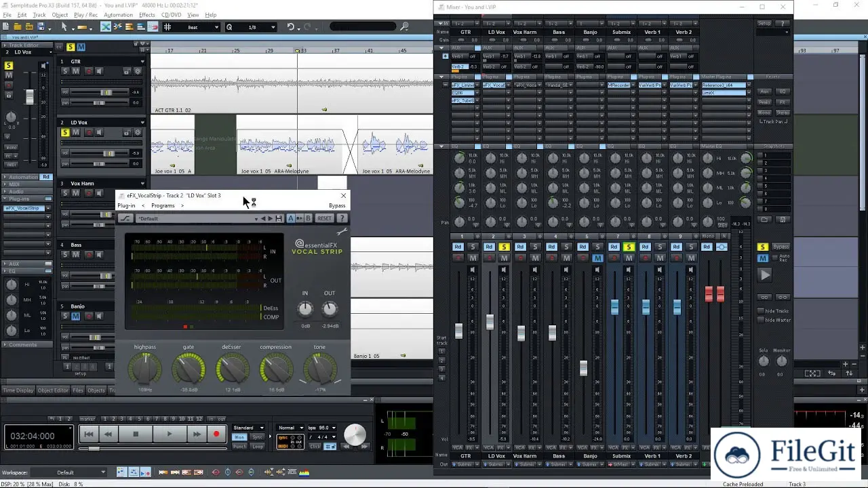Click the Rewind transport button
Screen dimensions: 868x488
[108, 434]
